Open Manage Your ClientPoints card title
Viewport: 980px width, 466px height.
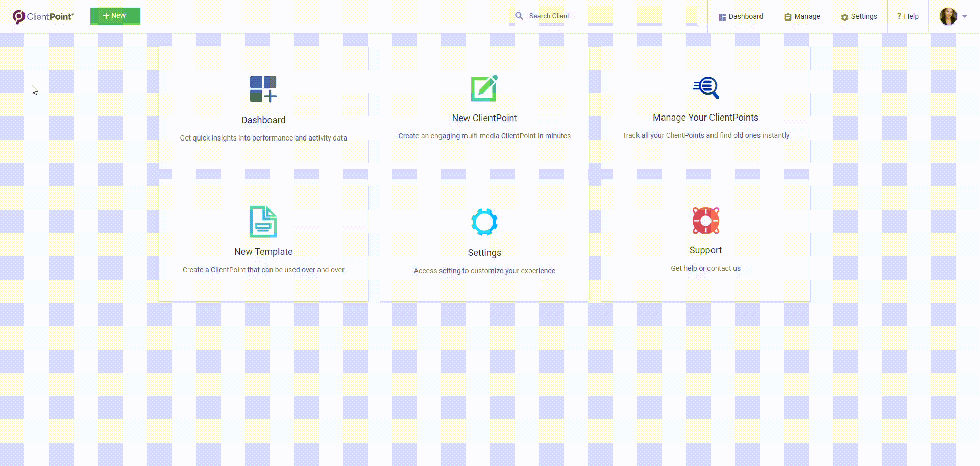705,118
